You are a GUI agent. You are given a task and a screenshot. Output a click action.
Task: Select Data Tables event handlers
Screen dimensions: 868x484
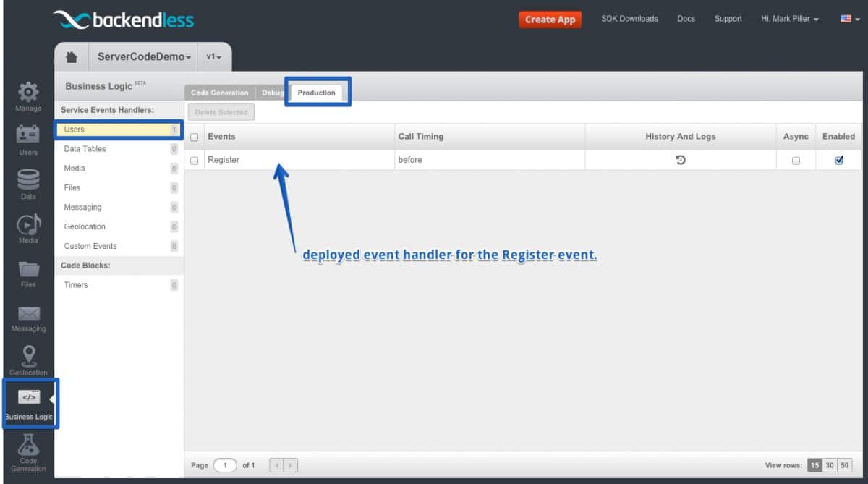118,149
